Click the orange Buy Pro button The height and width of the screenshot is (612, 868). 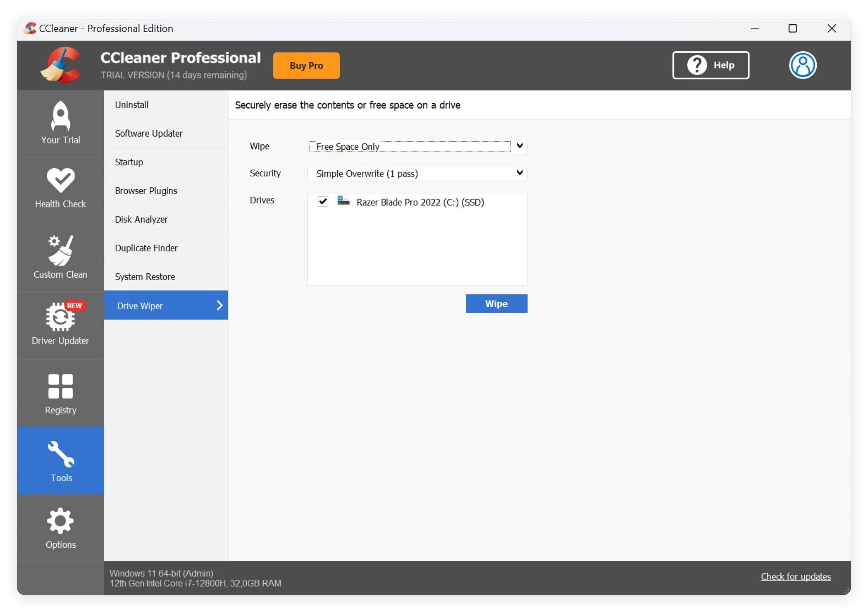coord(306,66)
